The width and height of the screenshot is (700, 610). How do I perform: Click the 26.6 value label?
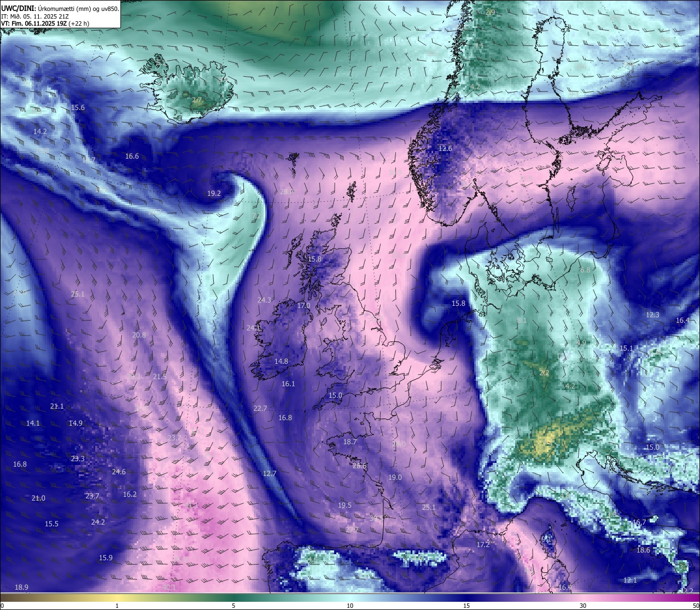coord(359,466)
